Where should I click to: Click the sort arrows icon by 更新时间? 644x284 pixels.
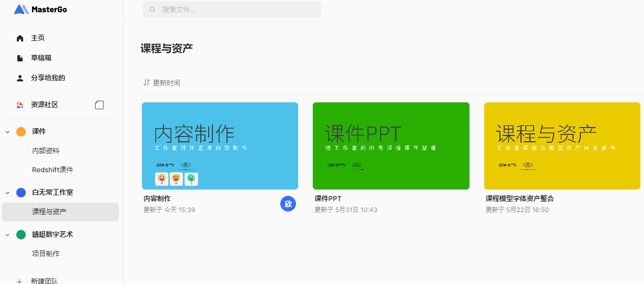[x=147, y=83]
